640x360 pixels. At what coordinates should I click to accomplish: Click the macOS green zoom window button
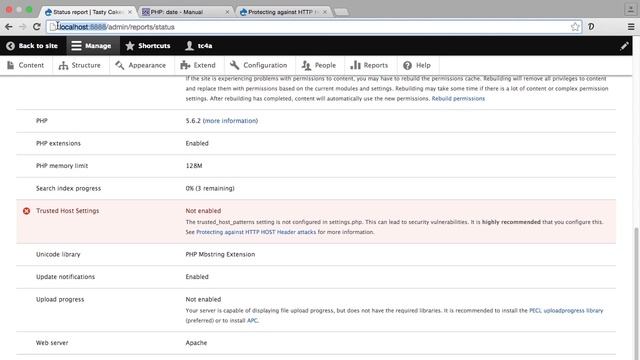(x=29, y=9)
